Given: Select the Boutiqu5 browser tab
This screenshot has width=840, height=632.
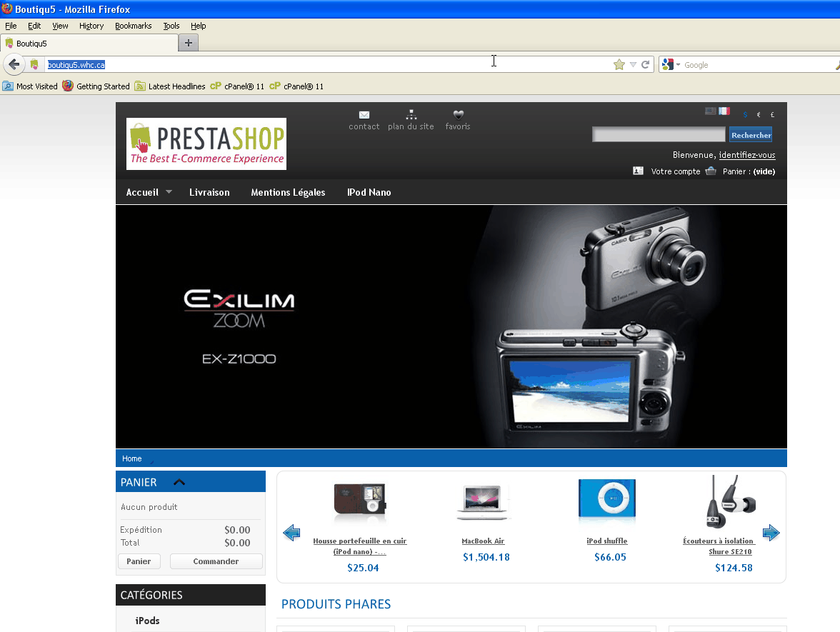Looking at the screenshot, I should (x=89, y=44).
